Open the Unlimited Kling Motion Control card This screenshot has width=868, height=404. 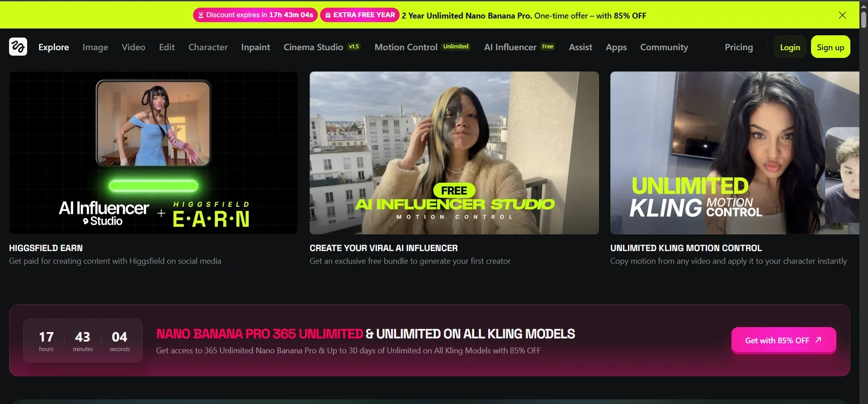click(x=734, y=153)
